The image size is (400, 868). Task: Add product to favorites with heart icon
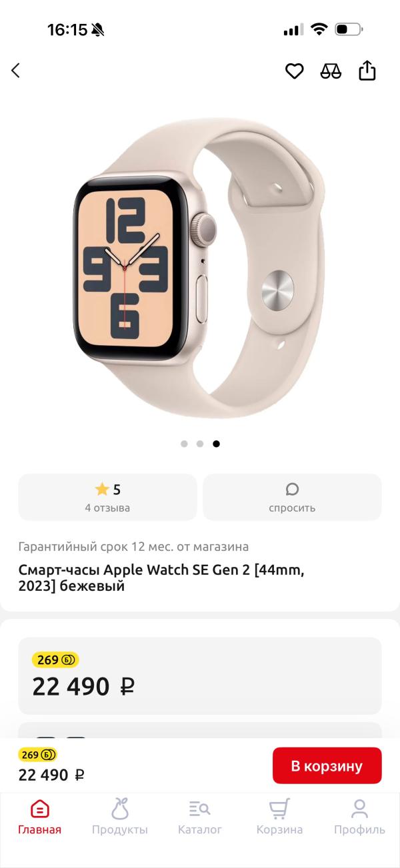click(x=295, y=71)
